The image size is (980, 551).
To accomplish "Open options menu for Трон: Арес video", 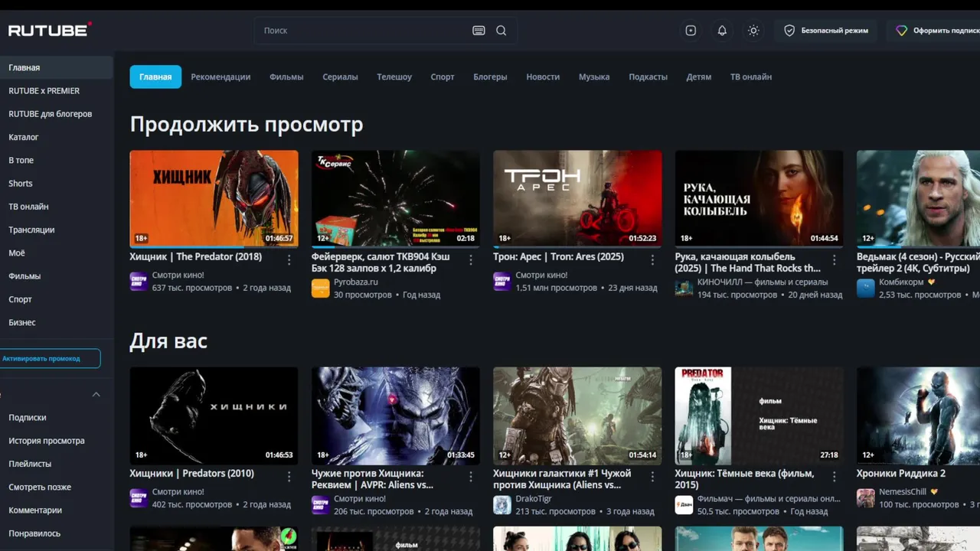I will coord(652,260).
